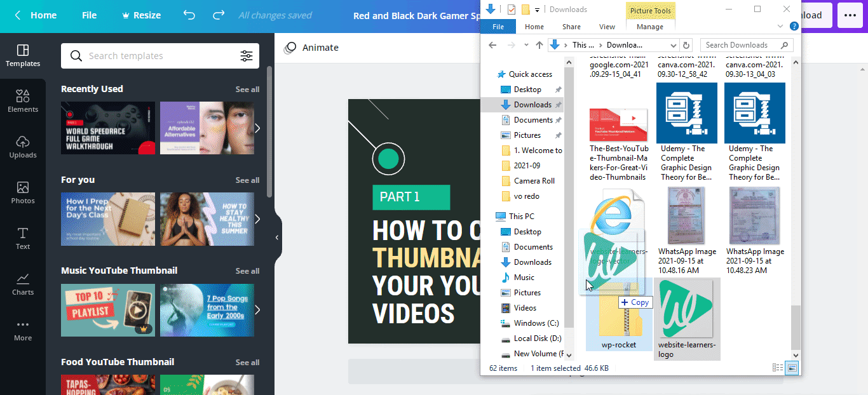Viewport: 868px width, 395px height.
Task: Open the Explorer View ribbon tab
Action: pos(607,27)
